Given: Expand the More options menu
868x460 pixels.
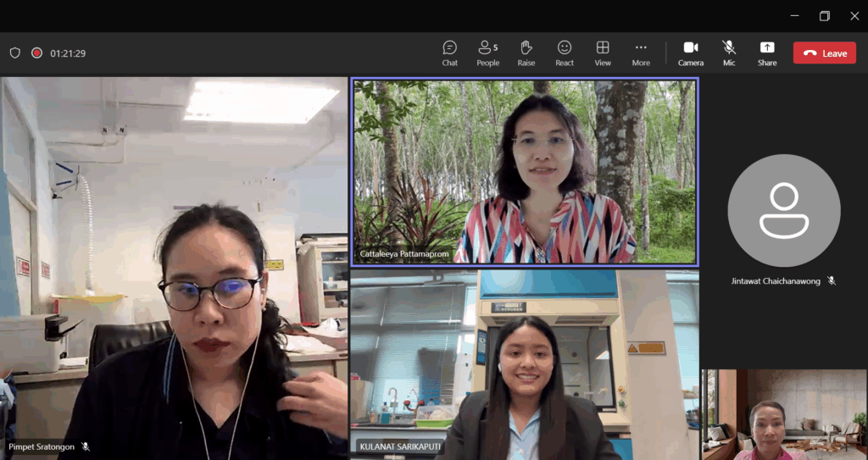Looking at the screenshot, I should tap(641, 53).
